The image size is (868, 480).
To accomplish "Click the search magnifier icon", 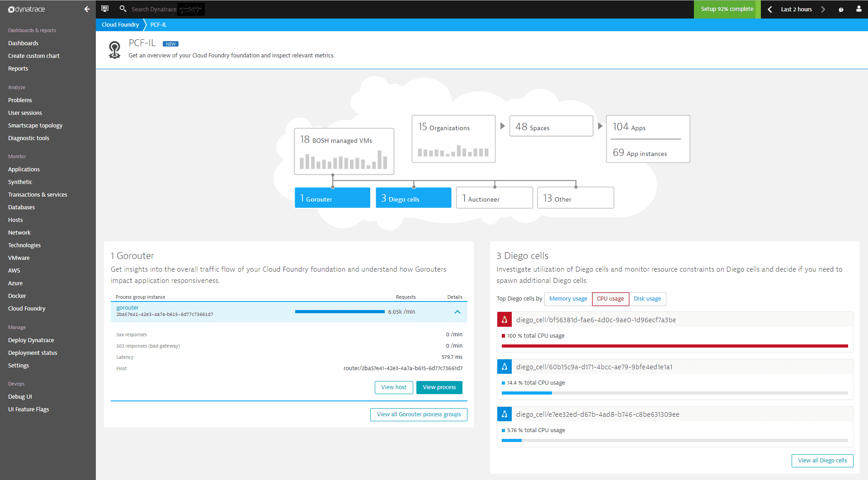I will coord(123,9).
